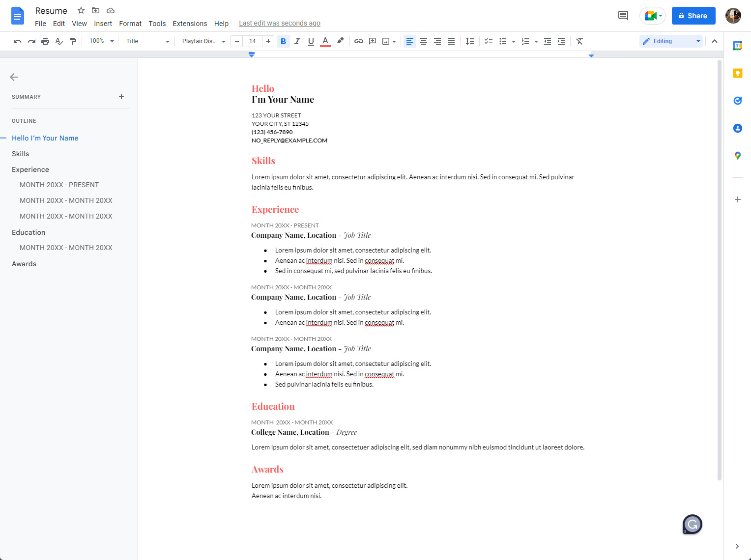Select the Paint format tool

pos(73,41)
